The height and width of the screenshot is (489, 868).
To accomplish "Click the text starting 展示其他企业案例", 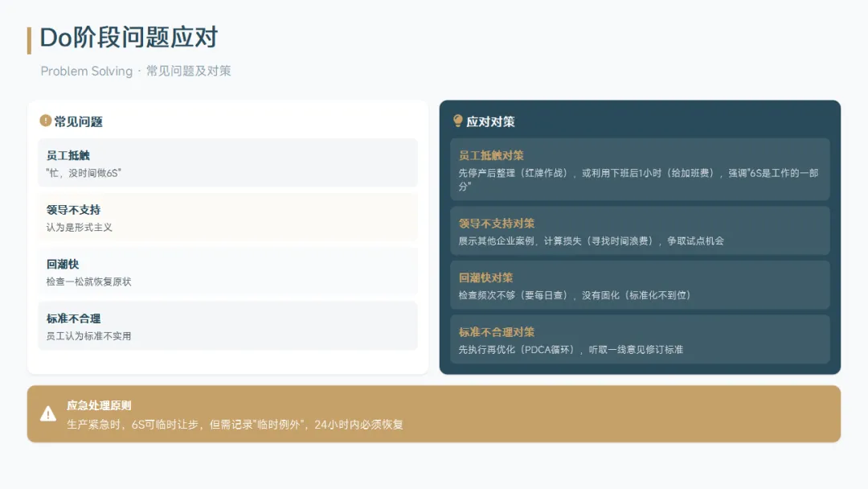I will pos(592,241).
